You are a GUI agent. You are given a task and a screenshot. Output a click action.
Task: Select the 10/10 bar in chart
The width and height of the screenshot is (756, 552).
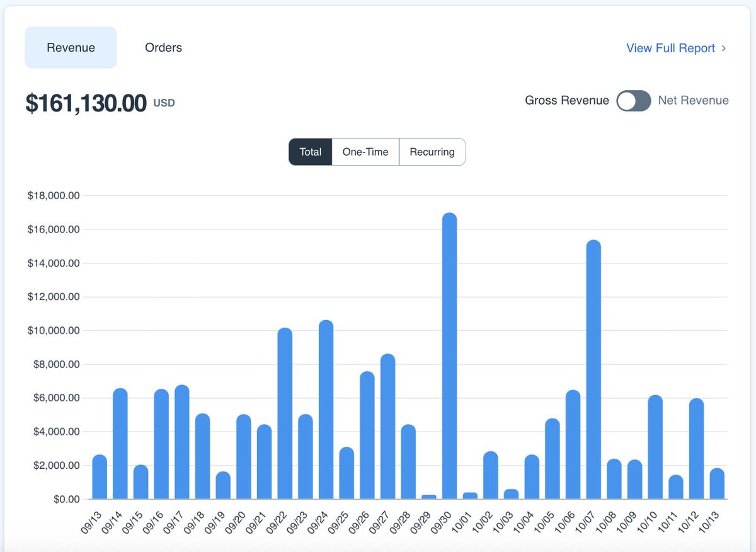[x=655, y=447]
